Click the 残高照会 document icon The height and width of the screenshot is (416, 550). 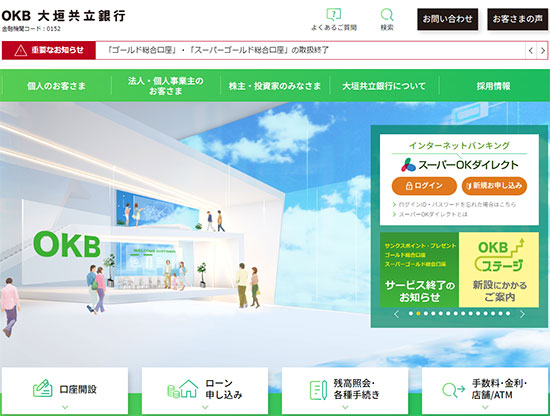click(318, 390)
